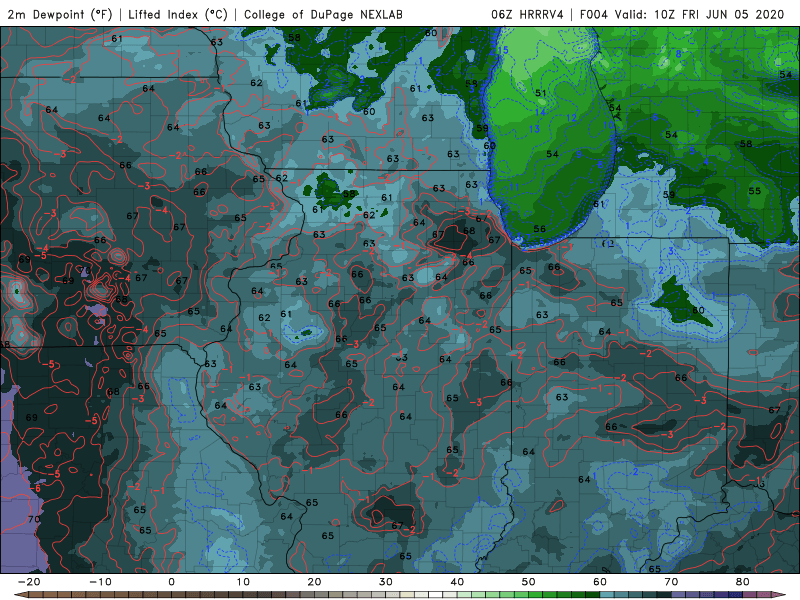Click the '-10' label on the color scale
The width and height of the screenshot is (800, 600).
[x=100, y=582]
